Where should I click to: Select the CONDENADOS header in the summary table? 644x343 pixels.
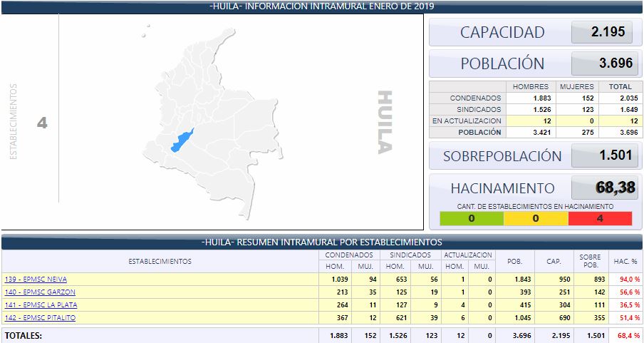pyautogui.click(x=348, y=255)
